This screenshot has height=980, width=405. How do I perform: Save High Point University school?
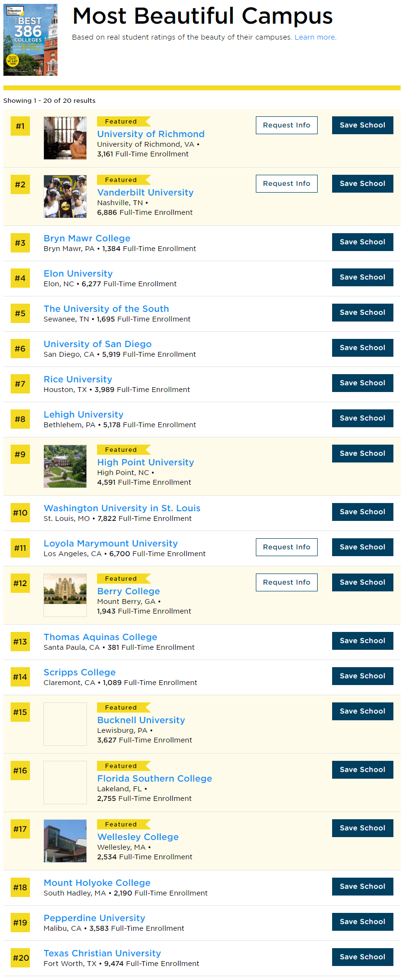click(363, 453)
